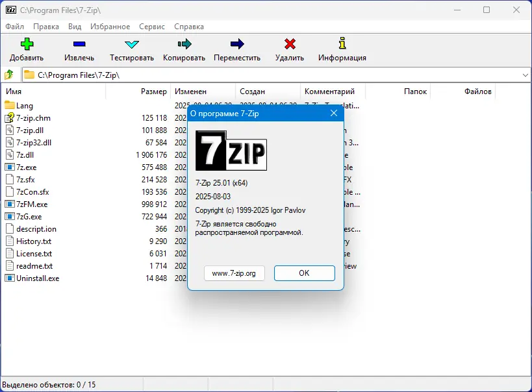Screen dimensions: 532x392
Task: Sort by the Имя column header
Action: [x=55, y=92]
